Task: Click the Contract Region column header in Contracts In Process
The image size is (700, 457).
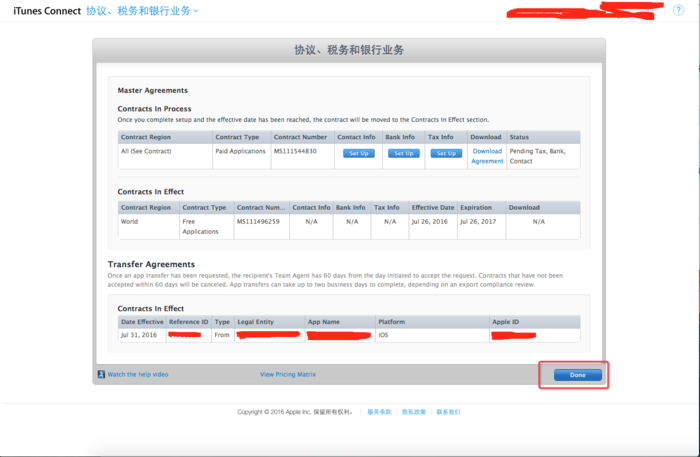Action: tap(146, 137)
